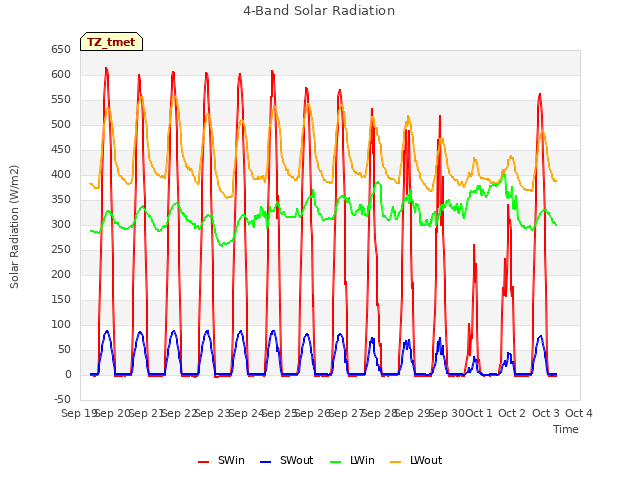Screen dimensions: 640x480
Task: Click the -50 y-axis tick label
Action: 62,400
